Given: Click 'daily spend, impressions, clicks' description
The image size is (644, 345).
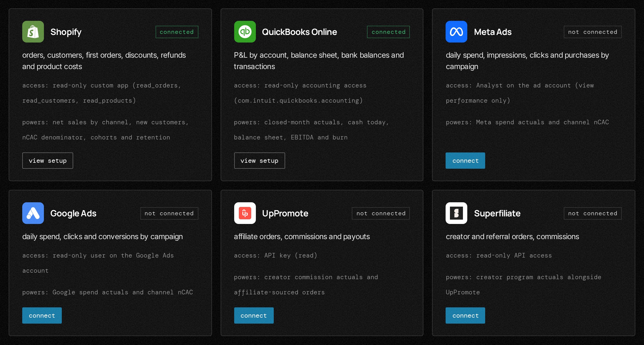Looking at the screenshot, I should pyautogui.click(x=527, y=61).
